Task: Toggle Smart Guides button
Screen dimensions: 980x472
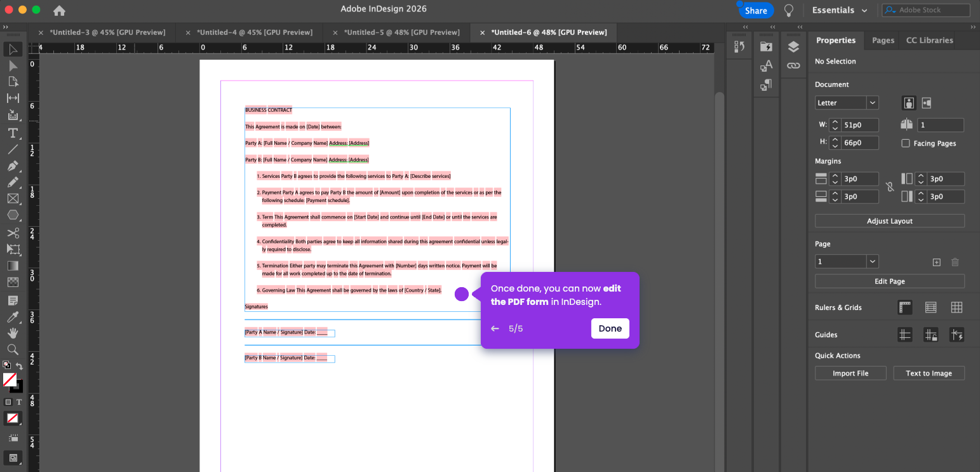Action: [x=957, y=335]
